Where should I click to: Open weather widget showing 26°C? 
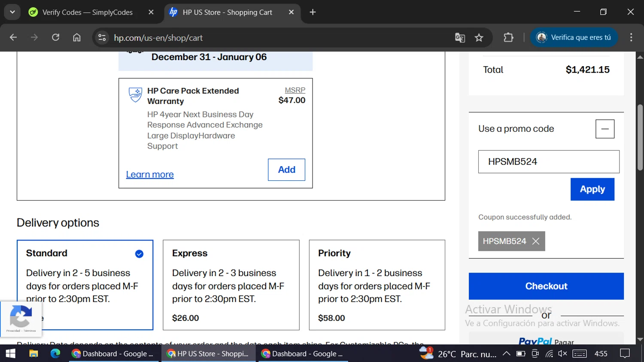[458, 353]
